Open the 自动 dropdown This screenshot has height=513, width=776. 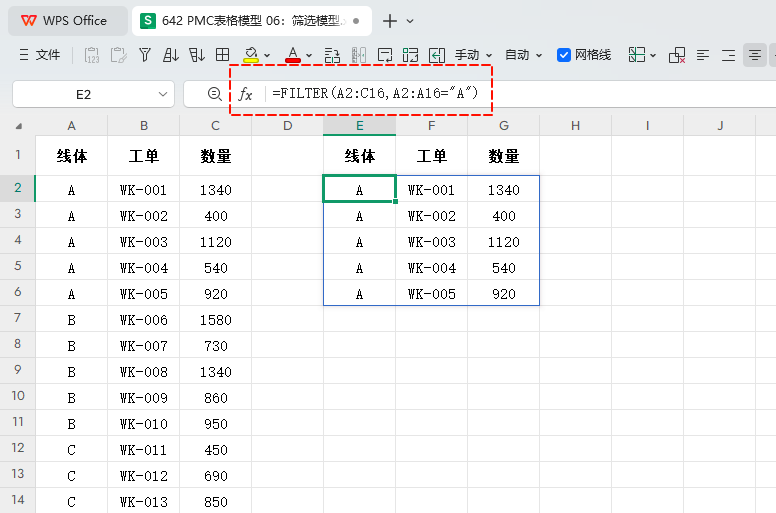pyautogui.click(x=523, y=55)
